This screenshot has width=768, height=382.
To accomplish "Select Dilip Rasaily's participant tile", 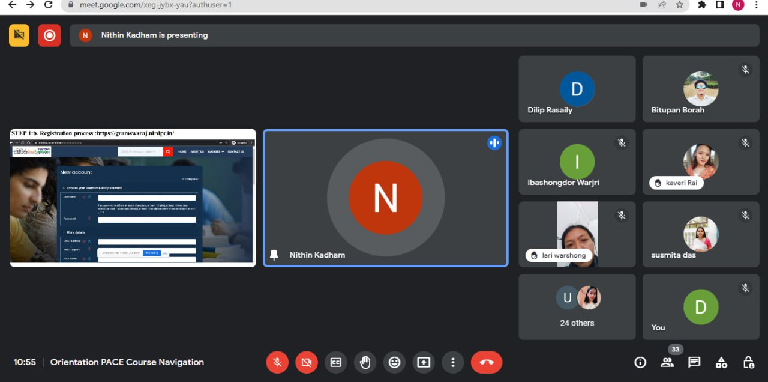I will click(577, 89).
